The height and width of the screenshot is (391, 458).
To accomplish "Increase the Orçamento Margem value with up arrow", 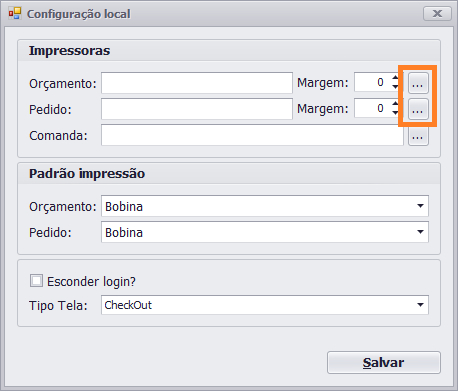I will coord(395,78).
